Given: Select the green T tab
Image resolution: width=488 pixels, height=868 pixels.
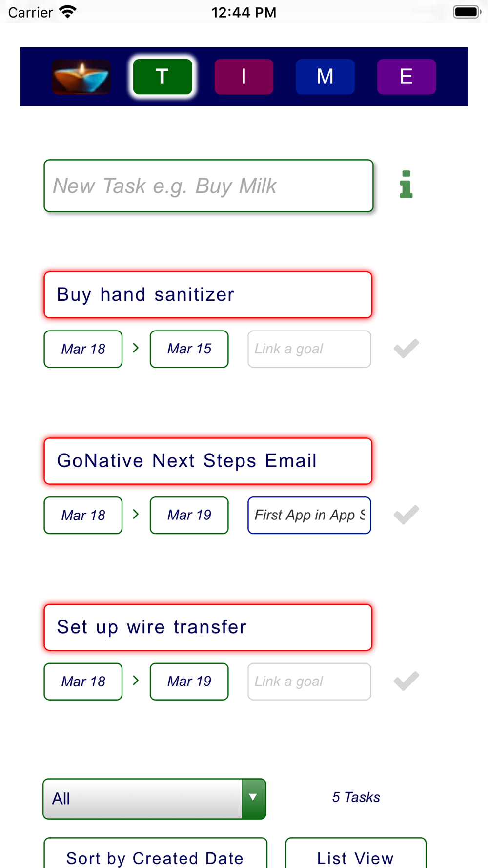Looking at the screenshot, I should coord(163,77).
